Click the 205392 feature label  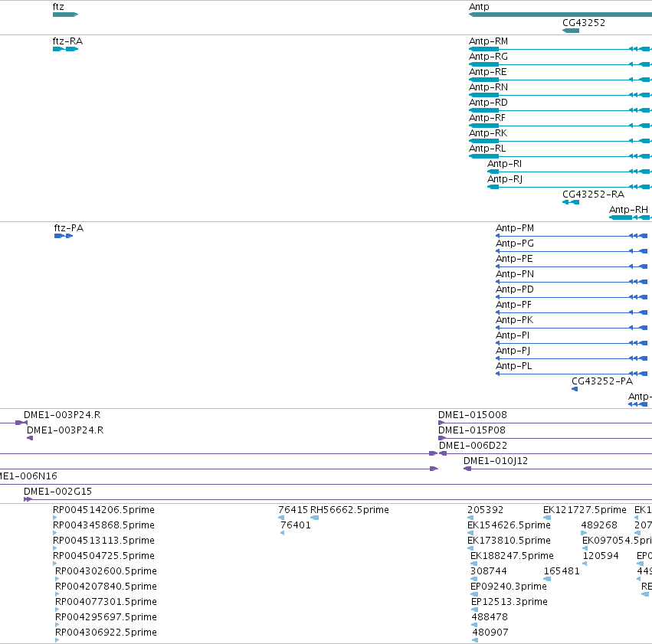coord(485,510)
